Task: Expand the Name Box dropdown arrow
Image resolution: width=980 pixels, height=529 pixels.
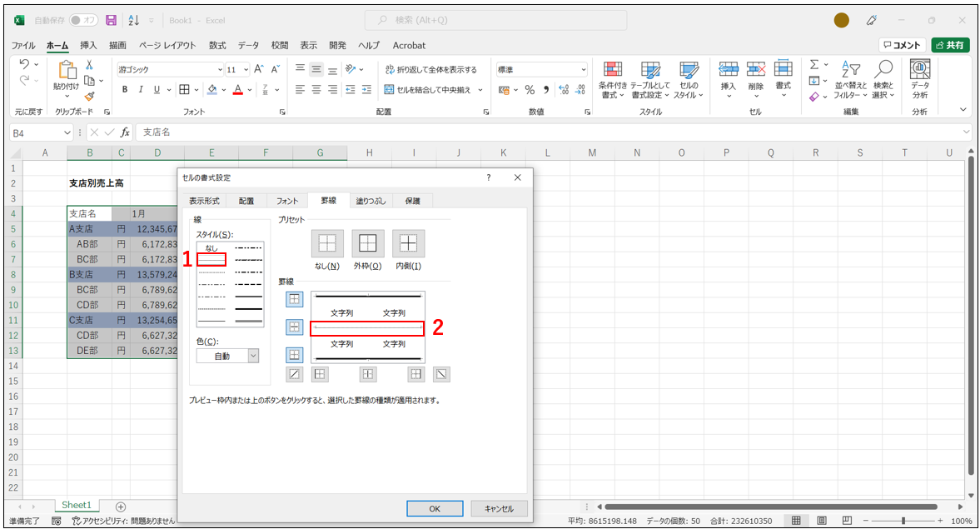Action: 67,132
